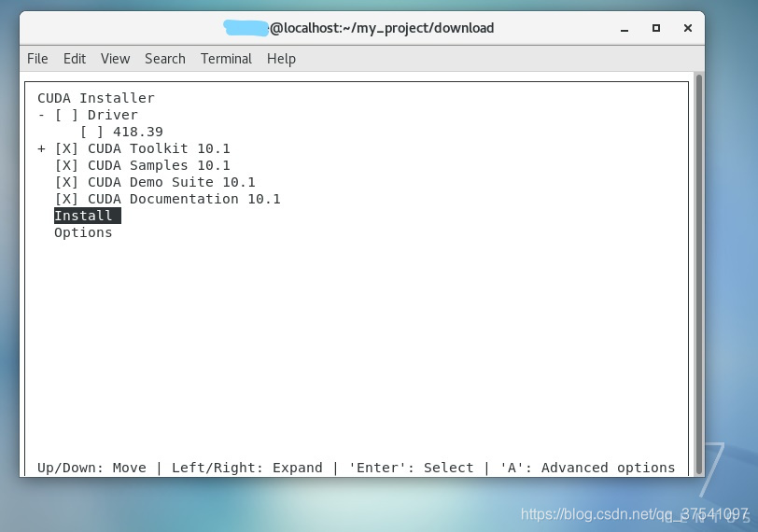
Task: Click the window title path text
Action: 382,28
